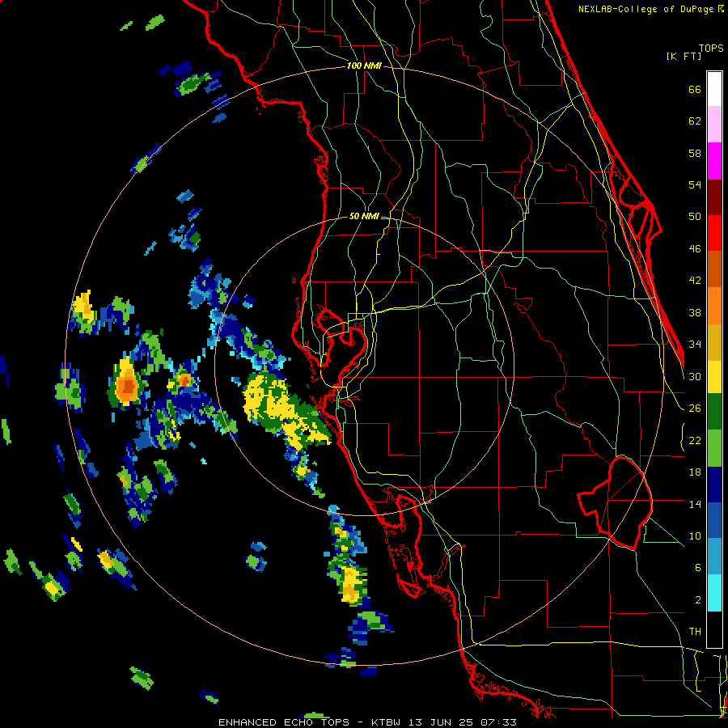Viewport: 728px width, 728px height.
Task: Select the light orange legend swatch
Action: 714,306
